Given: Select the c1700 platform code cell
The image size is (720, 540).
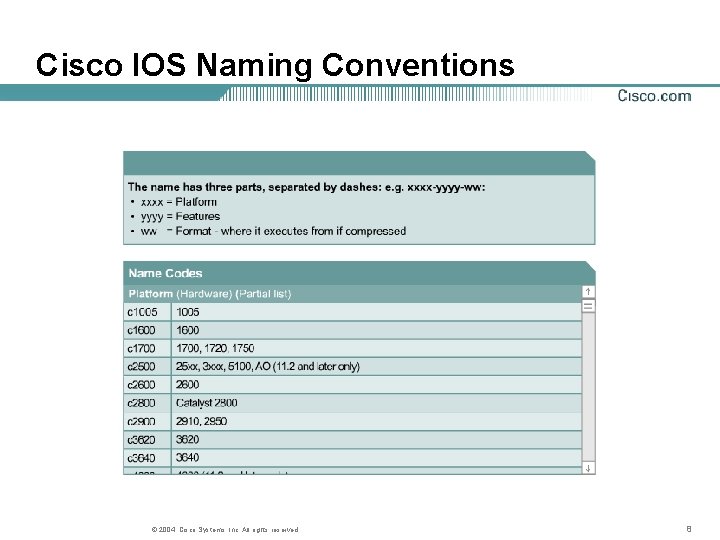Looking at the screenshot, I should coord(147,349).
